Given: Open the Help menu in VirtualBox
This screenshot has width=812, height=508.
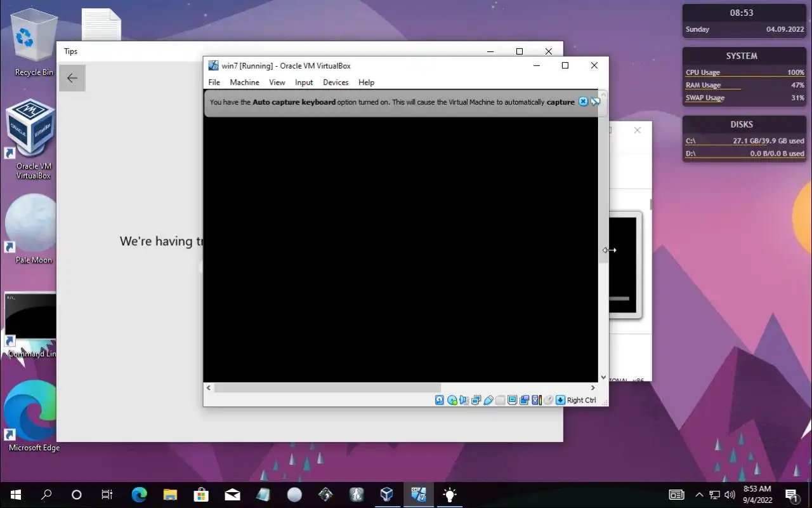Looking at the screenshot, I should pos(366,83).
